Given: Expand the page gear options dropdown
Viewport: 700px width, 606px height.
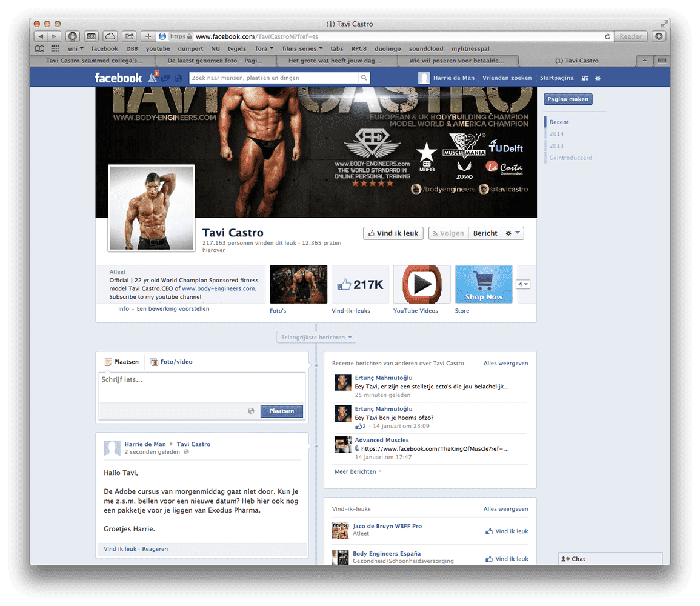Looking at the screenshot, I should pyautogui.click(x=513, y=233).
